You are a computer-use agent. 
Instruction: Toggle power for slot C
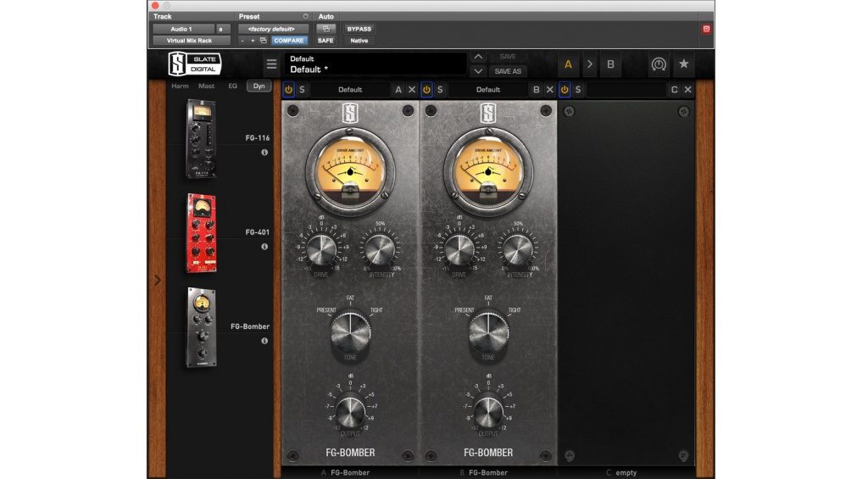[564, 89]
